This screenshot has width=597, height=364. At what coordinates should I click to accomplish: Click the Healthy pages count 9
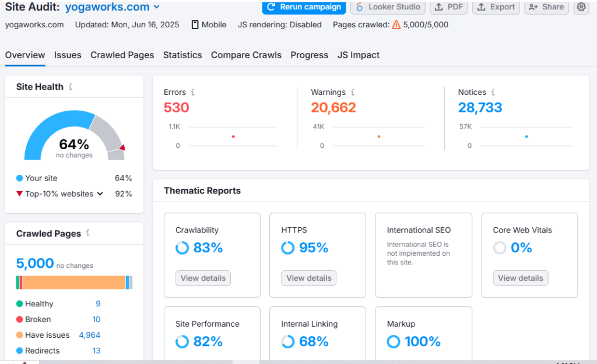(98, 303)
